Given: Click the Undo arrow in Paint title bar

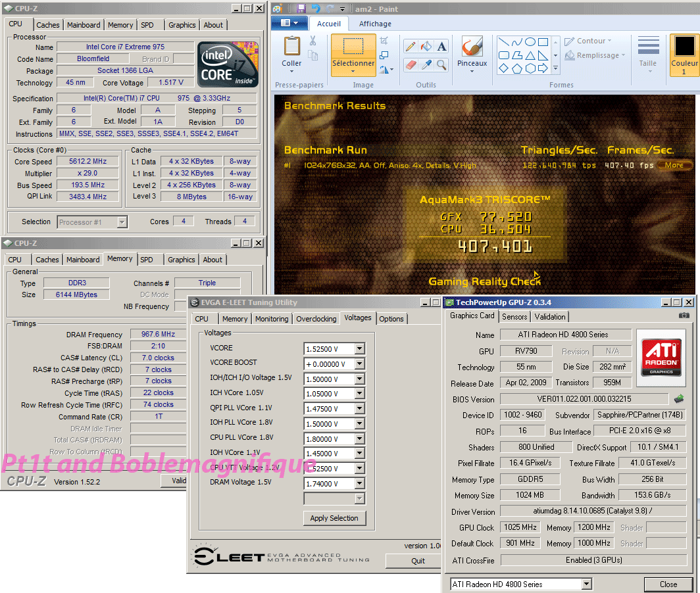Looking at the screenshot, I should [316, 9].
